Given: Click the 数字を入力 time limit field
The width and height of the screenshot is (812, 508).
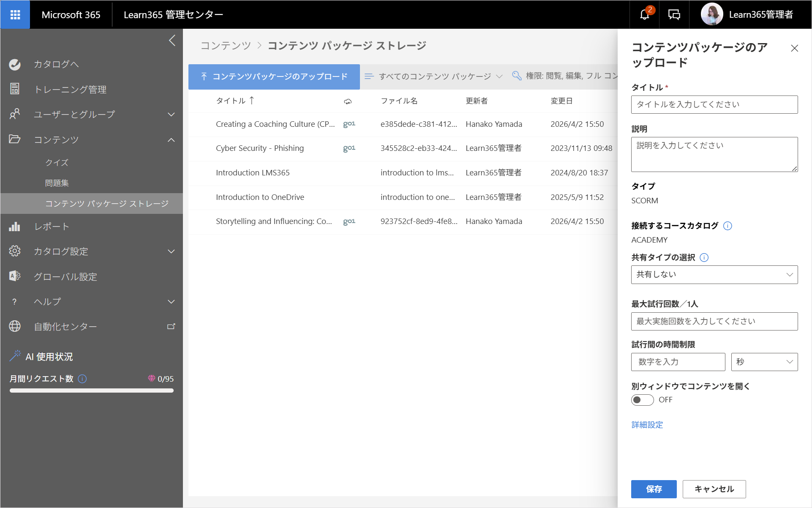Looking at the screenshot, I should pos(678,362).
